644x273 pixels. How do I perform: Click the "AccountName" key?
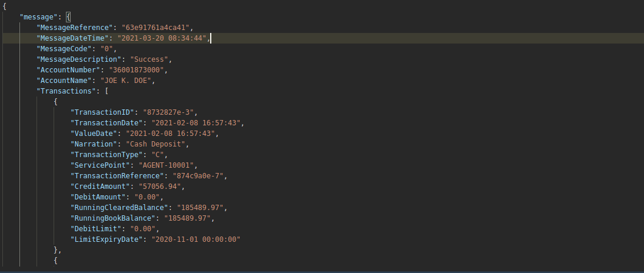[64, 81]
